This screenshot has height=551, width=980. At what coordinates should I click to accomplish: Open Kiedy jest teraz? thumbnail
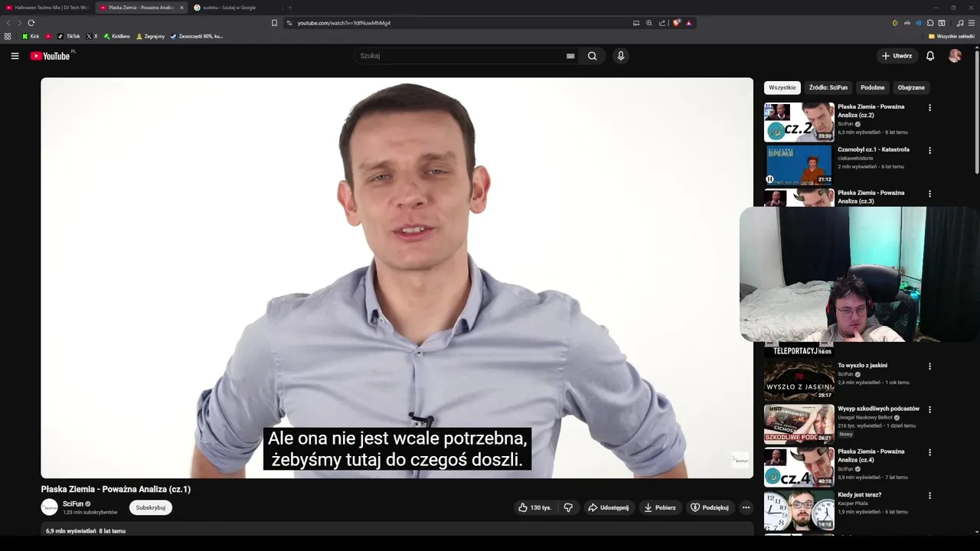click(x=799, y=510)
